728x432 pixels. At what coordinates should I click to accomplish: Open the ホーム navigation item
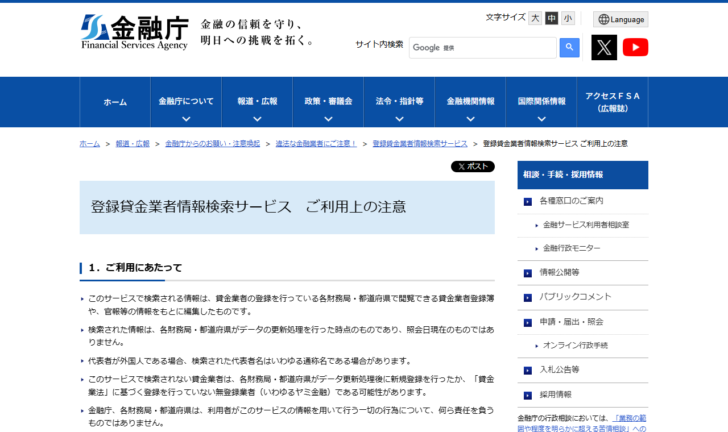coord(115,102)
